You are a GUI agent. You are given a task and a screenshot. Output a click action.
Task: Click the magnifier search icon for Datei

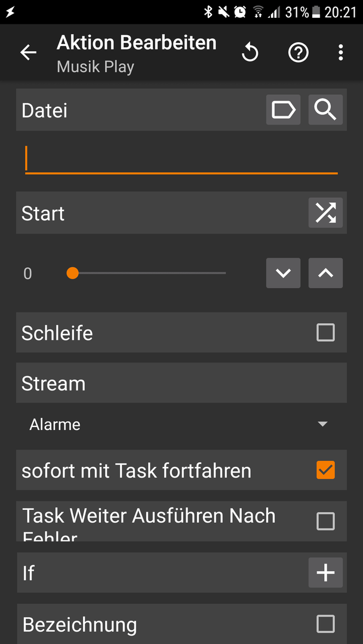click(325, 110)
